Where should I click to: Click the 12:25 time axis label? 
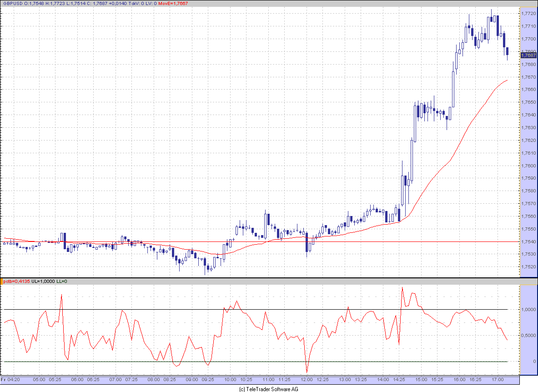[322, 379]
